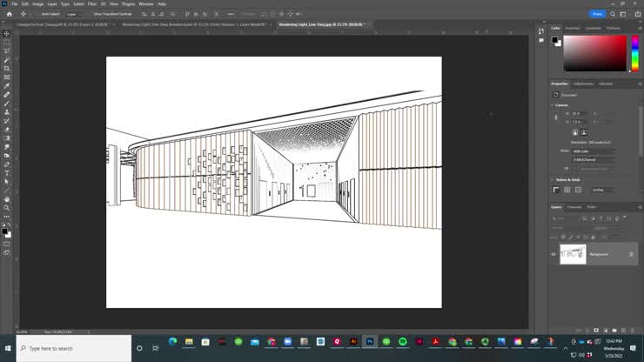Image resolution: width=644 pixels, height=362 pixels.
Task: Open the Inches ruler units dropdown
Action: click(x=603, y=190)
